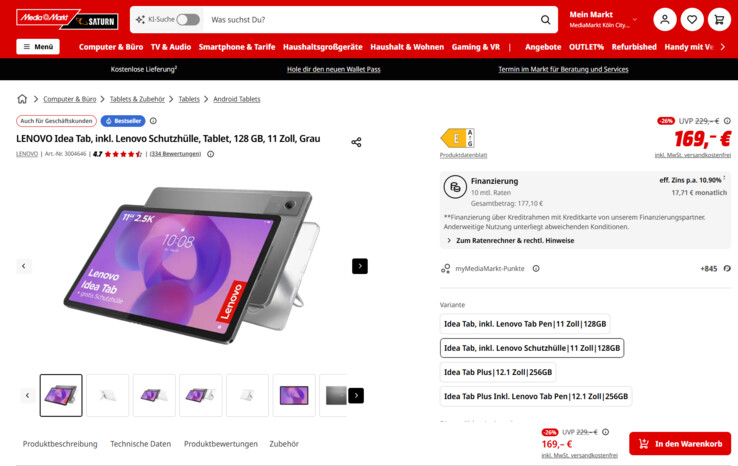Click info icon next to Bestseller badge
This screenshot has width=738, height=466.
[x=153, y=121]
